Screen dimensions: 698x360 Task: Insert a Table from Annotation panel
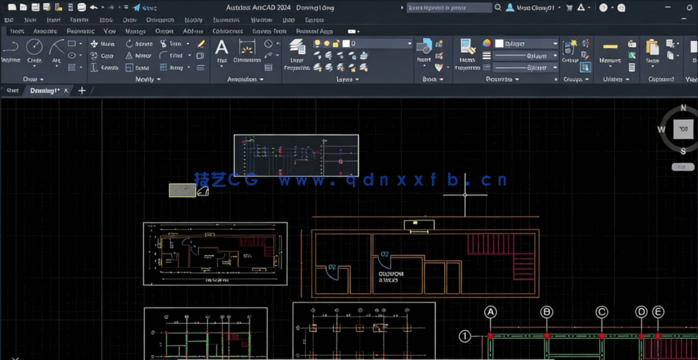[268, 68]
